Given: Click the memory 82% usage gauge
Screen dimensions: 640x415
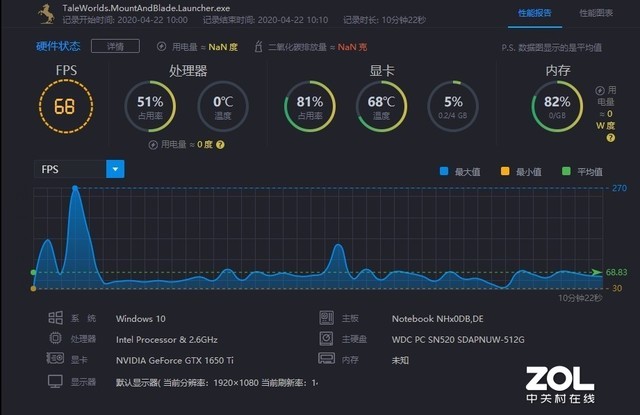Looking at the screenshot, I should (557, 106).
